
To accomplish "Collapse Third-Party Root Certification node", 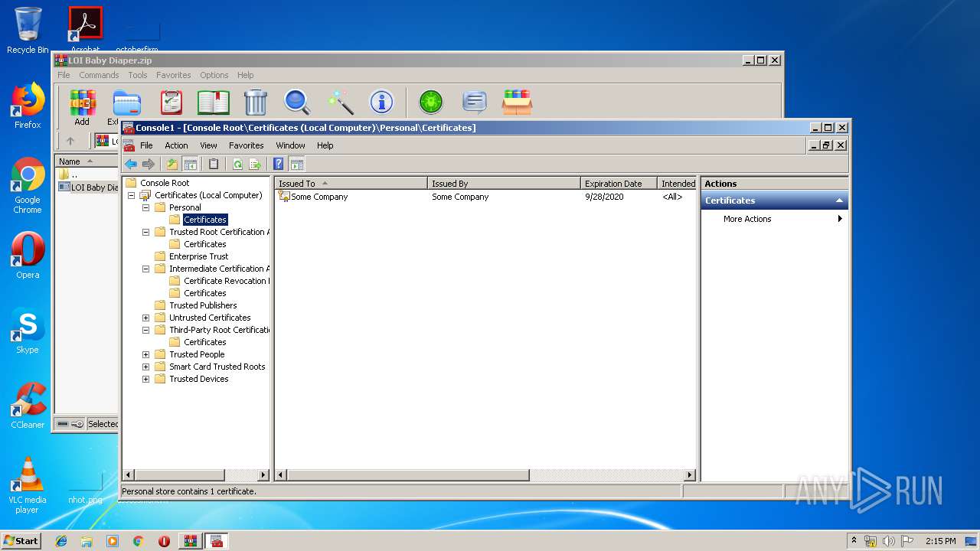I will click(145, 330).
